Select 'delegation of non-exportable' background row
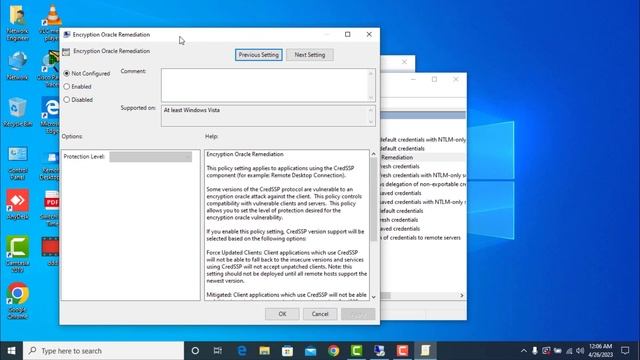640x360 pixels. (x=423, y=184)
